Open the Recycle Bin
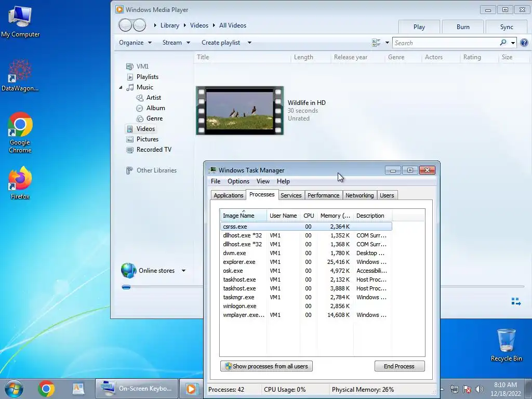 [506, 345]
